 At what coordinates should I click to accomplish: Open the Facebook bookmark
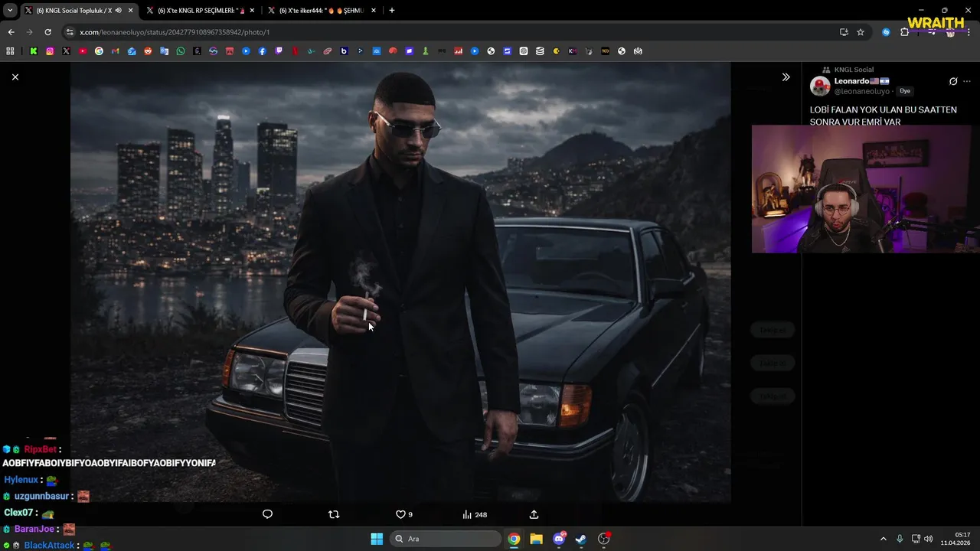[263, 51]
